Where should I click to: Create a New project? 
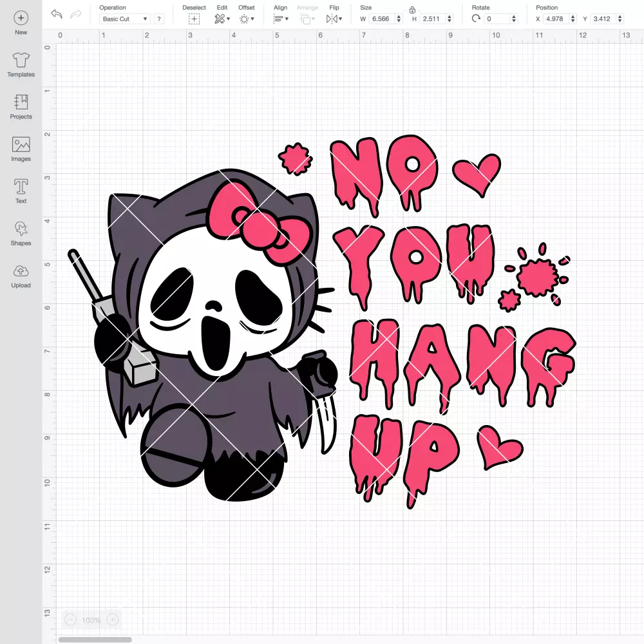(x=21, y=23)
